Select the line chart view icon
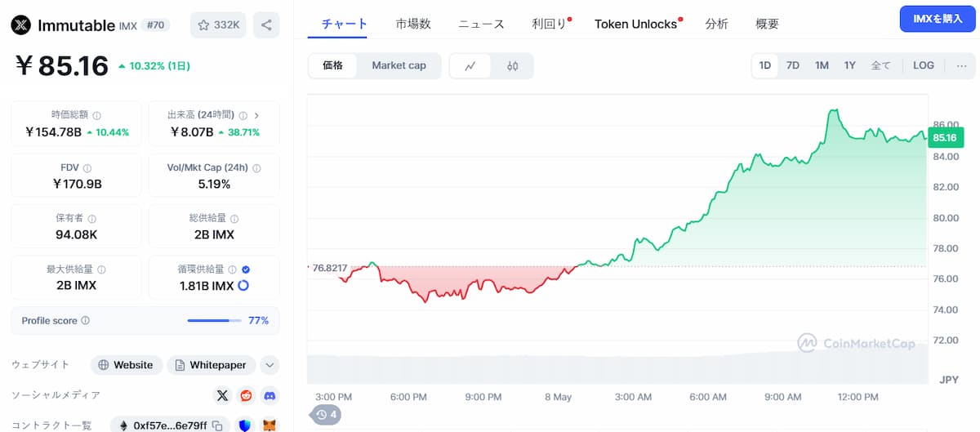Viewport: 980px width, 432px height. click(470, 66)
